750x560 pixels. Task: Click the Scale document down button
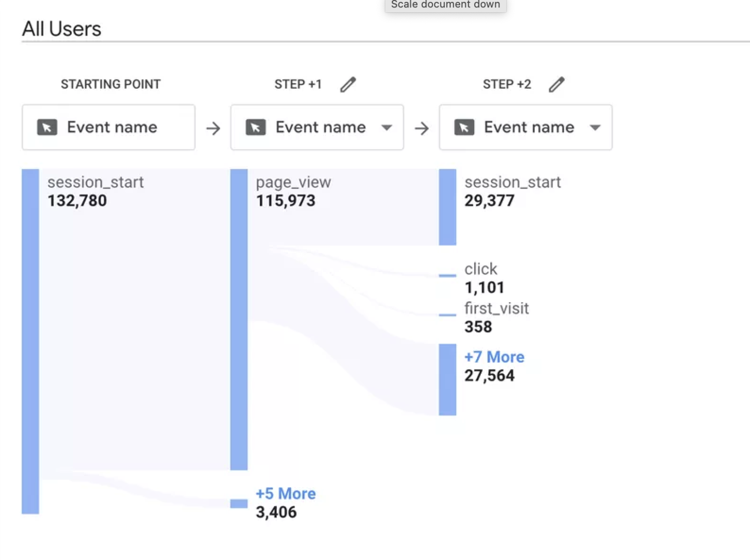tap(445, 5)
